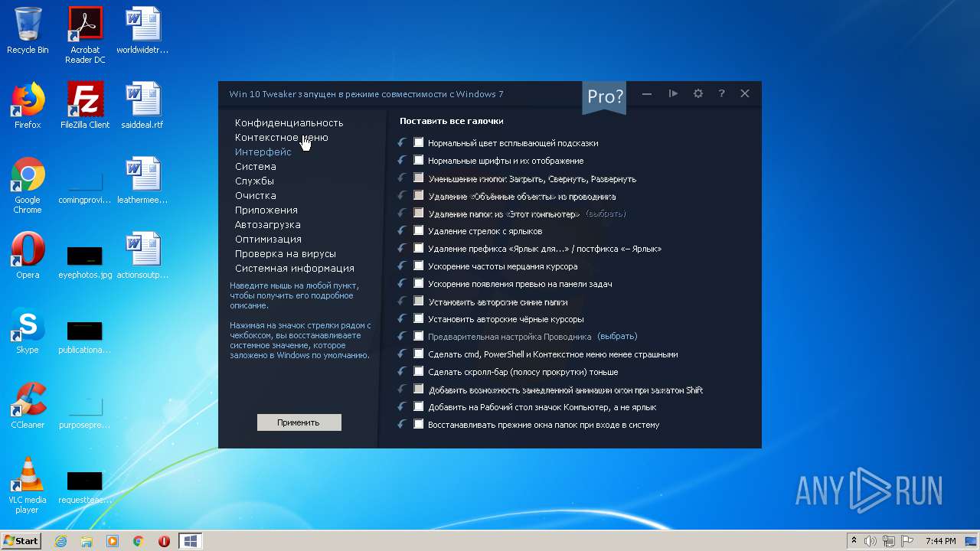The image size is (980, 551).
Task: Check 'Ускорение частоты мерцания курсора' checkbox
Action: 419,266
